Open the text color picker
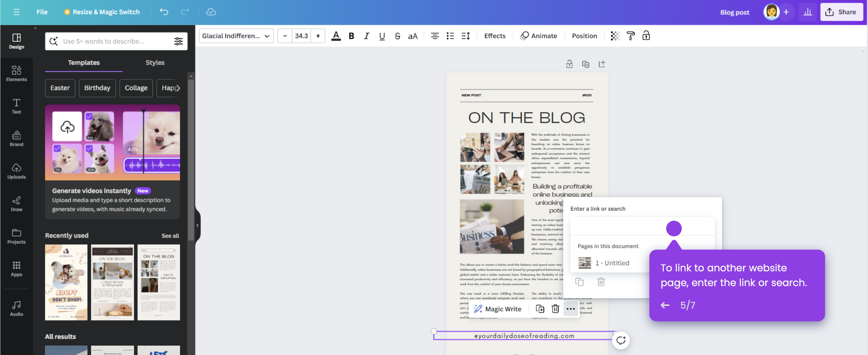 336,35
